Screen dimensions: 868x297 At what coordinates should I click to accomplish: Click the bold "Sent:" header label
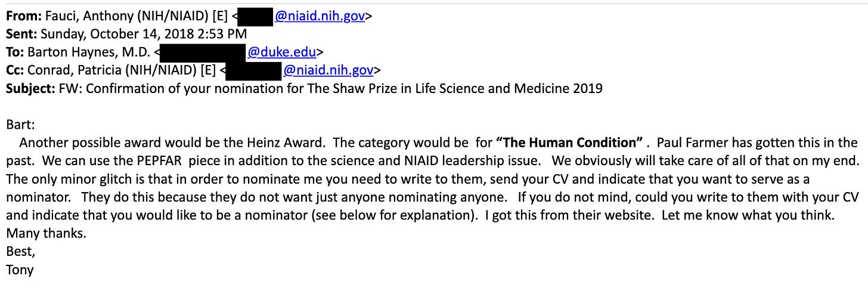(20, 34)
